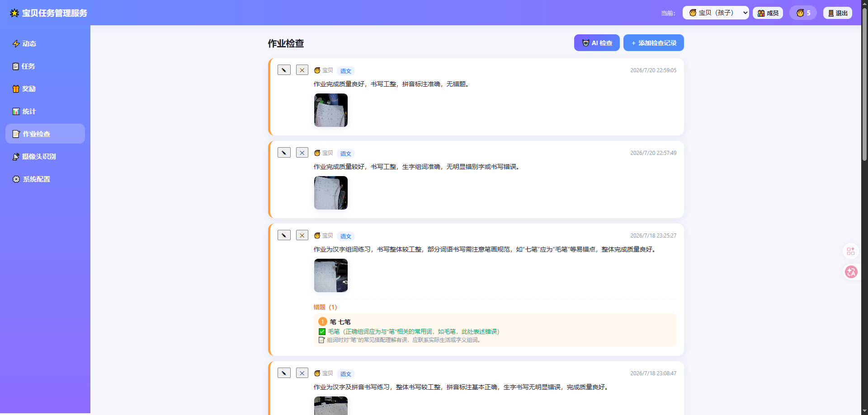Screen dimensions: 868x415
Task: Delete the record dated 2026/7/20 22:57:49
Action: coord(302,153)
